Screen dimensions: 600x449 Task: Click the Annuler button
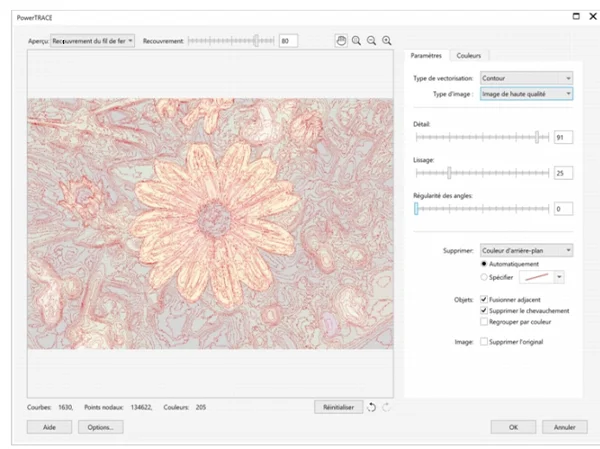(564, 427)
